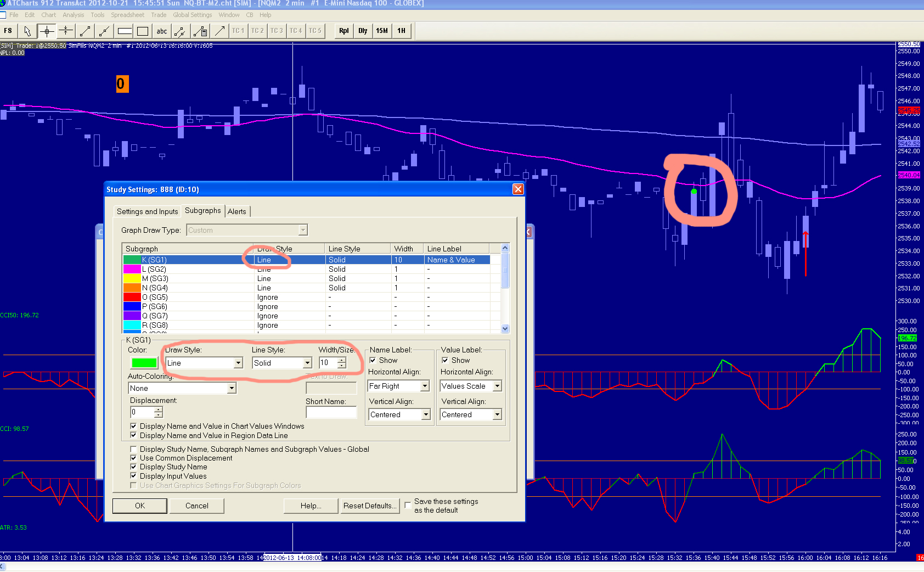Open the Tools menu
Image resolution: width=924 pixels, height=572 pixels.
pos(98,15)
